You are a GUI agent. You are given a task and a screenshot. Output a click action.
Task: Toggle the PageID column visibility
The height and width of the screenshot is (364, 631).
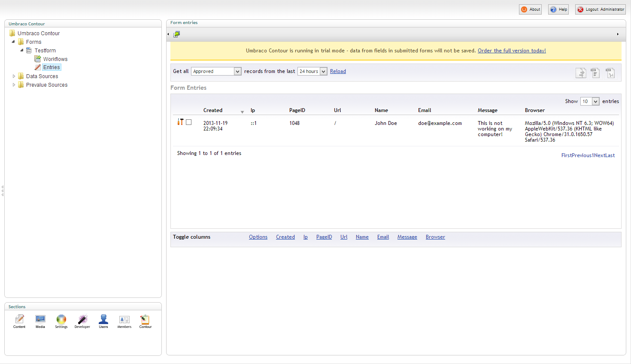coord(324,237)
